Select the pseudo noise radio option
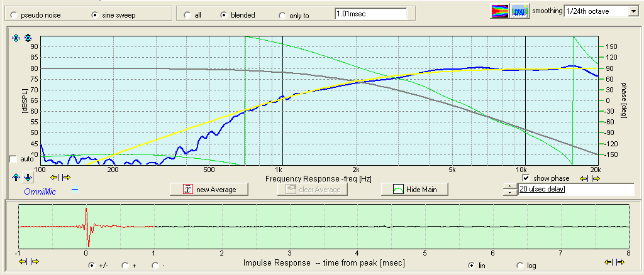The image size is (644, 275). (14, 14)
